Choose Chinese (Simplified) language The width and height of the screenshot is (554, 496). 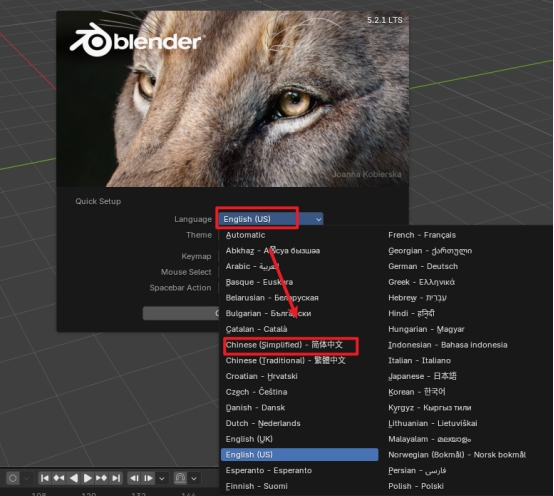point(299,345)
